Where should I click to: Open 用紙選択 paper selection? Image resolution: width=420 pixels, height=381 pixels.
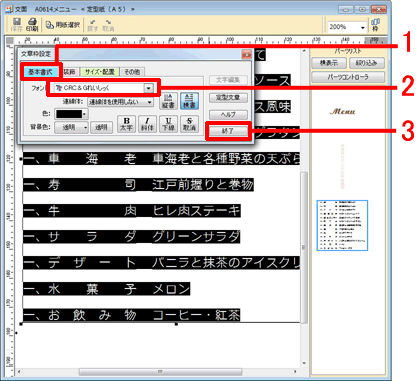63,25
